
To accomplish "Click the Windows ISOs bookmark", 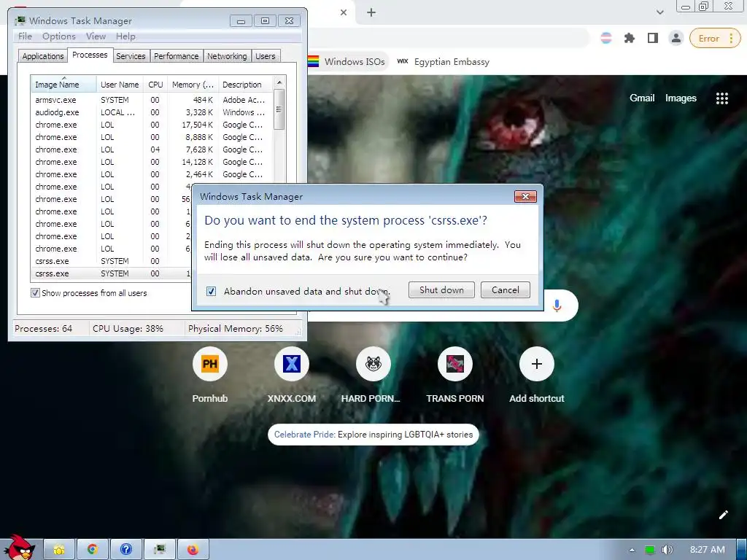I will [347, 62].
